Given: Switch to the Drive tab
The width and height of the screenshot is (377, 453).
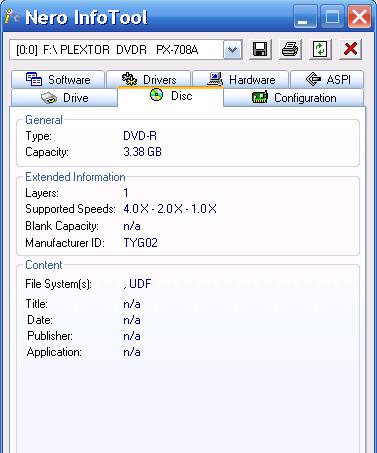Looking at the screenshot, I should pyautogui.click(x=65, y=98).
